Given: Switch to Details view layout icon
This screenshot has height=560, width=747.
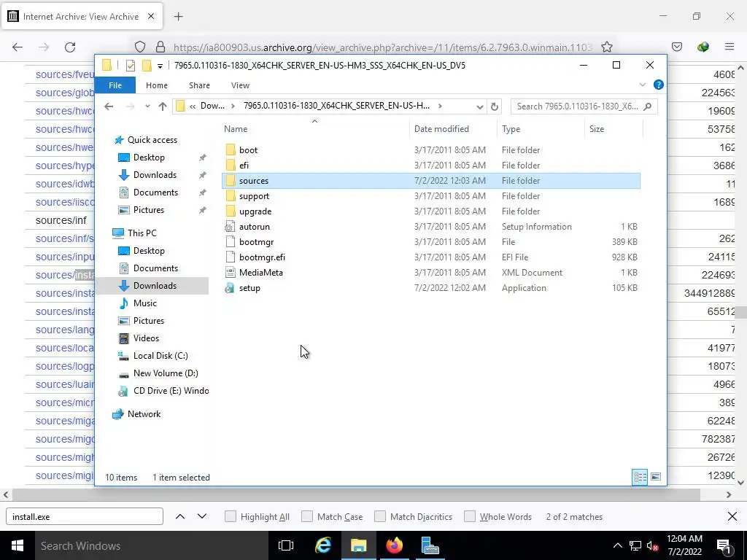Looking at the screenshot, I should pos(640,477).
